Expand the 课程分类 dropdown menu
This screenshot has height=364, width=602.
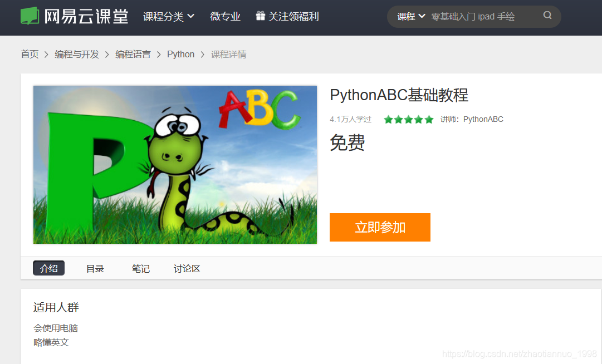(x=169, y=17)
